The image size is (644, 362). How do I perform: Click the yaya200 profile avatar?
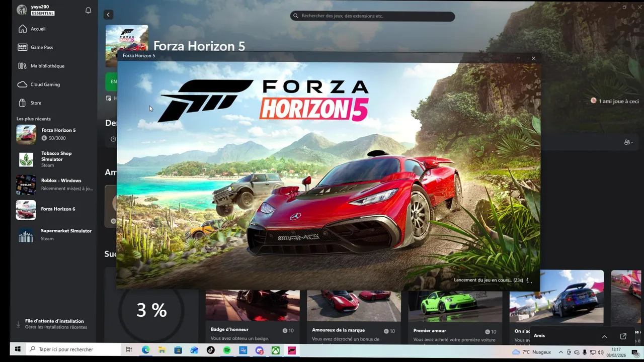pos(22,10)
